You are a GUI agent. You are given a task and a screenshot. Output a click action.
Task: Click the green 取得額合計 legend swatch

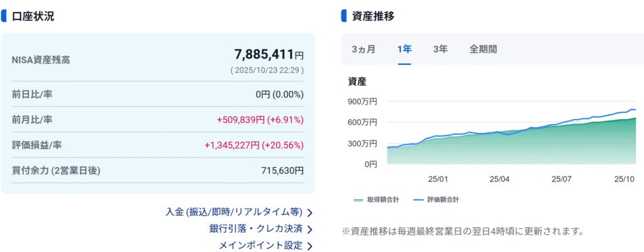pyautogui.click(x=358, y=200)
